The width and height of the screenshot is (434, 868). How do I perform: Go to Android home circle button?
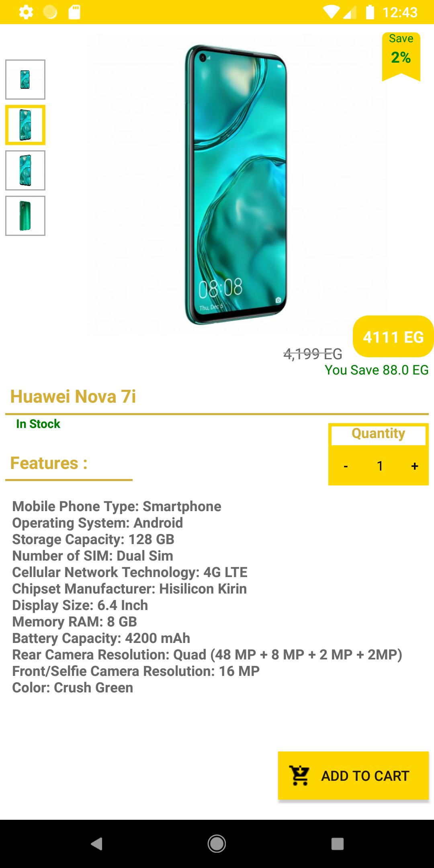tap(217, 843)
